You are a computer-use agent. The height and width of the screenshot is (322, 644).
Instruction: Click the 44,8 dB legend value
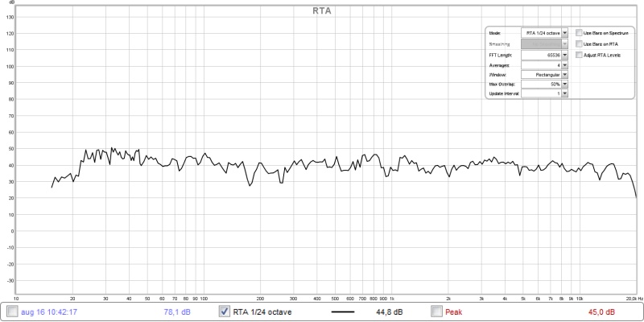point(390,312)
